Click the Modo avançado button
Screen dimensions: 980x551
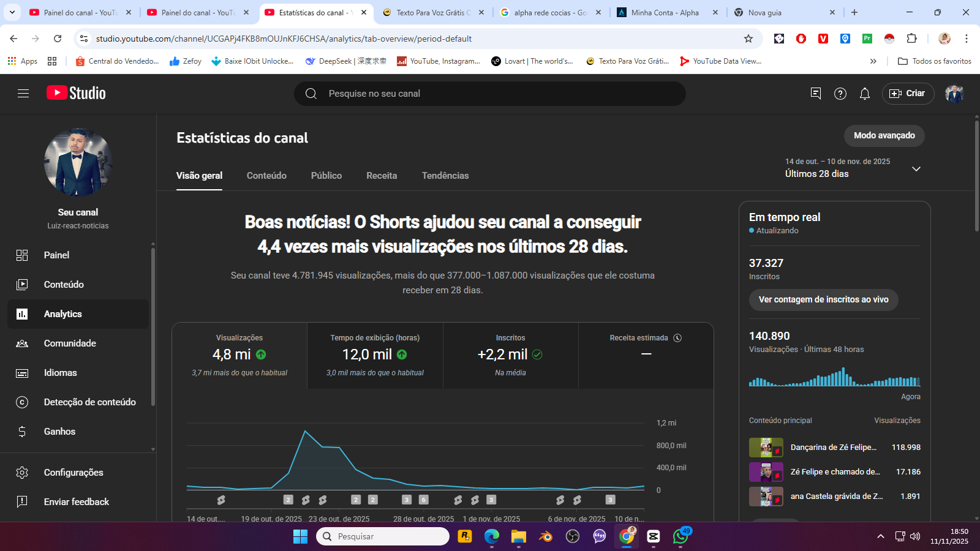(x=884, y=136)
